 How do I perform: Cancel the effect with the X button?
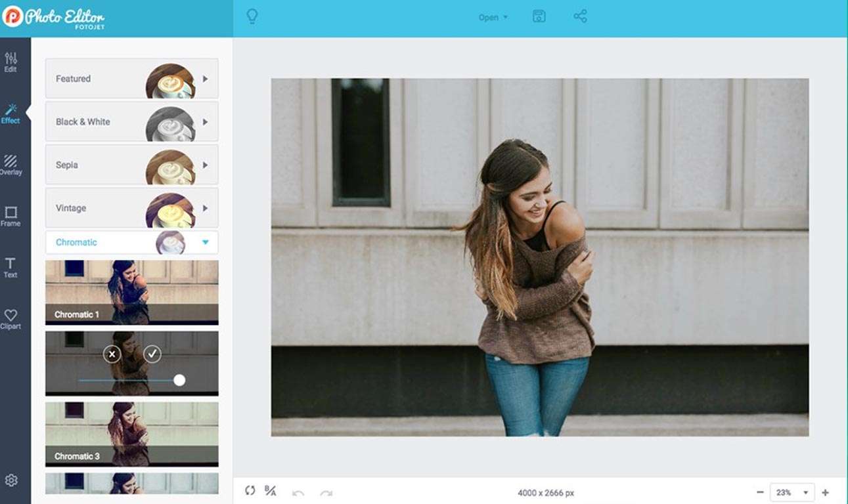click(112, 354)
